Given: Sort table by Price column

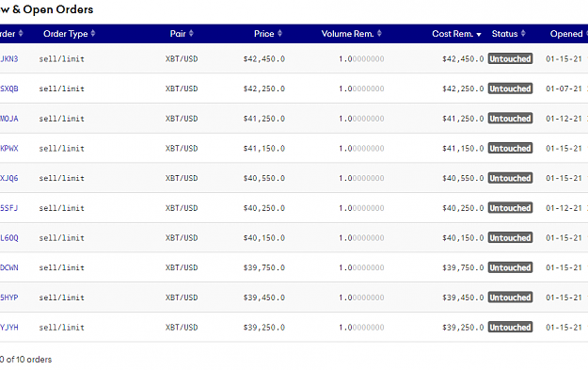Looking at the screenshot, I should tap(268, 34).
